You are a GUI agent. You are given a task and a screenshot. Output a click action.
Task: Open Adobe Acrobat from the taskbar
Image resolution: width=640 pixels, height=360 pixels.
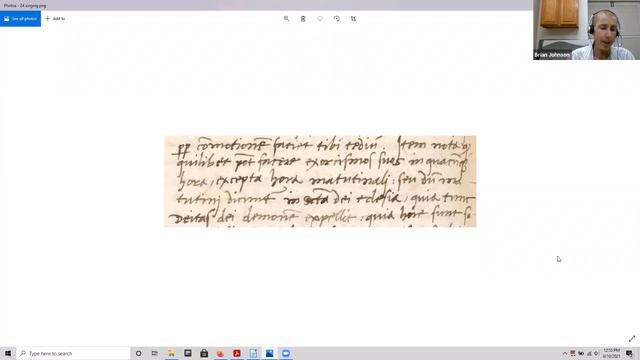point(237,353)
